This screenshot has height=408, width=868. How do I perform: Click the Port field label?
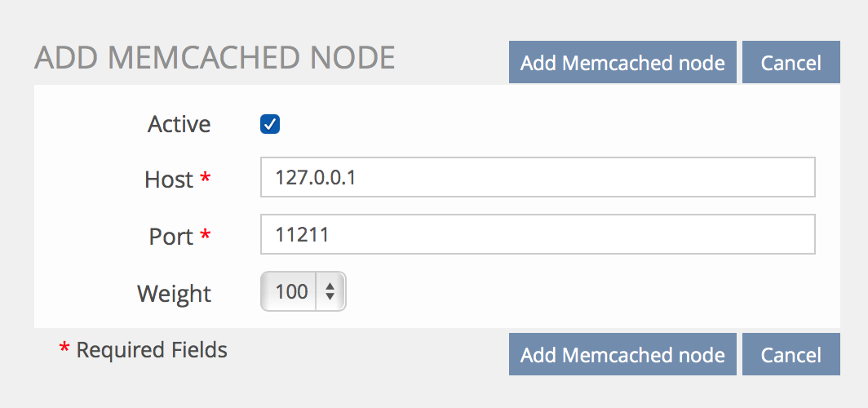click(x=170, y=236)
